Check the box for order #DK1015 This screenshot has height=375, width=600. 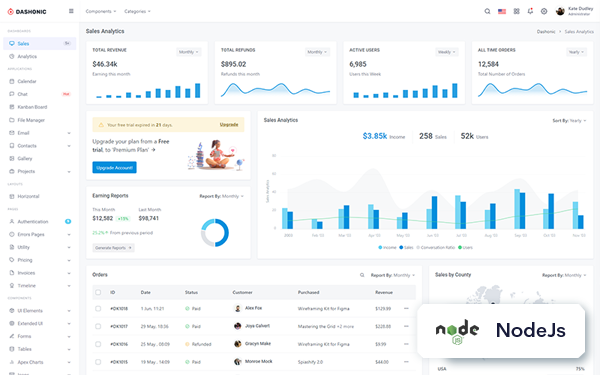(x=98, y=361)
